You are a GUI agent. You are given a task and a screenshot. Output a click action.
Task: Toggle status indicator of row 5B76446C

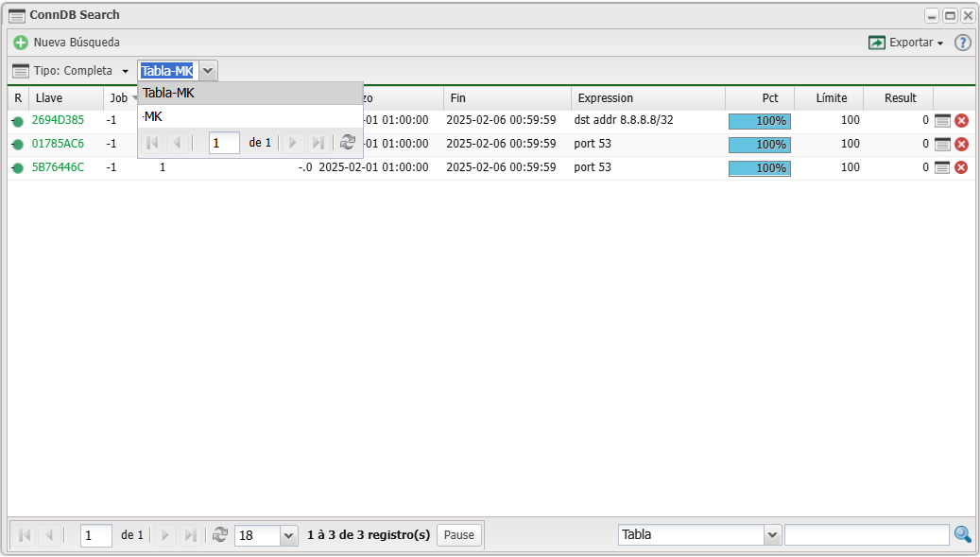coord(18,168)
